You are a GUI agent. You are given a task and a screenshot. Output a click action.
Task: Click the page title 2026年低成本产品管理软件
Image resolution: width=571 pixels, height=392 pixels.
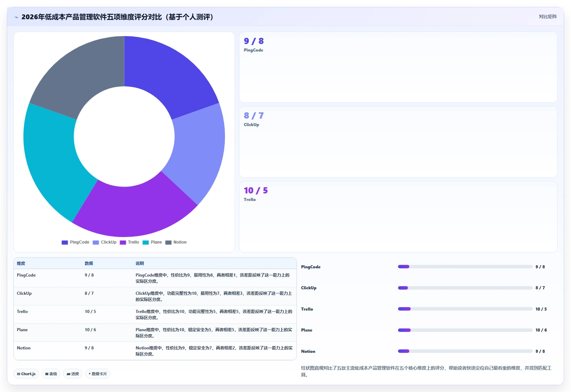point(117,17)
